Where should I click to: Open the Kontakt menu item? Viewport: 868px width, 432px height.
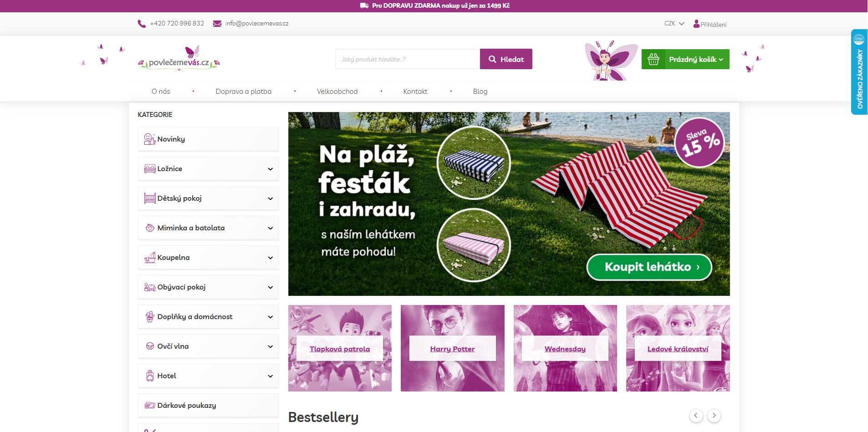click(415, 91)
